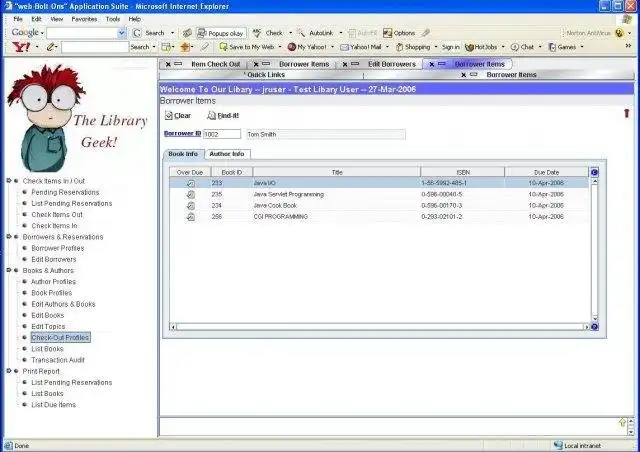Open the Google search box dropdown arrow

coord(122,33)
